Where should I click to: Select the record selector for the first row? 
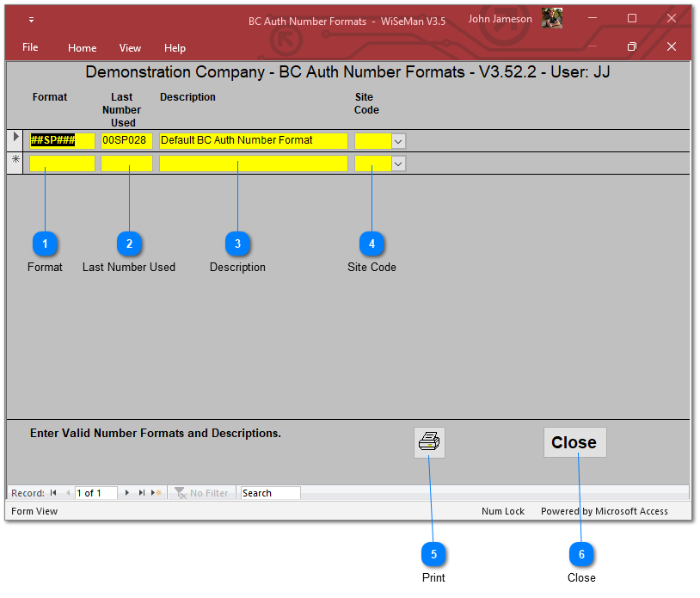15,140
